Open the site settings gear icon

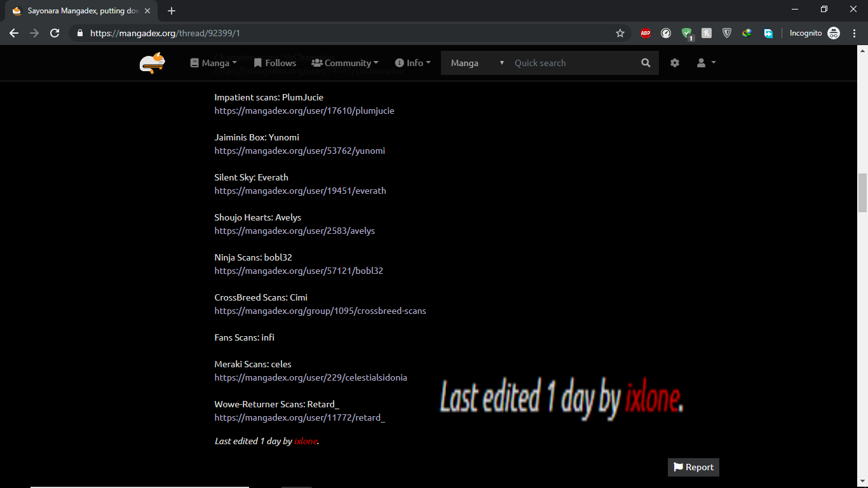point(675,63)
